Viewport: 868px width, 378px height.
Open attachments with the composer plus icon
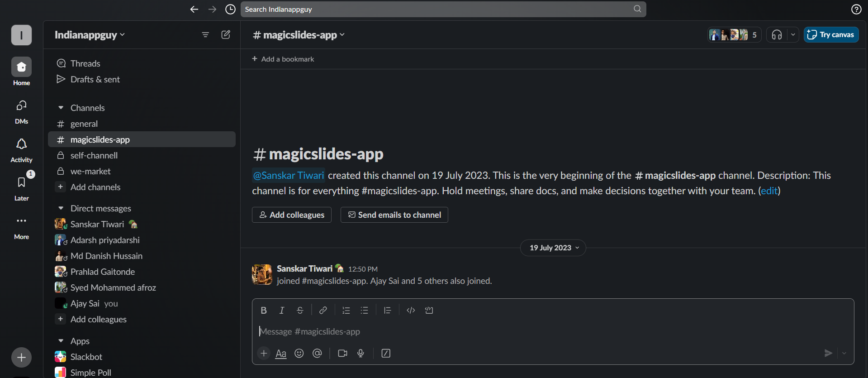[264, 353]
